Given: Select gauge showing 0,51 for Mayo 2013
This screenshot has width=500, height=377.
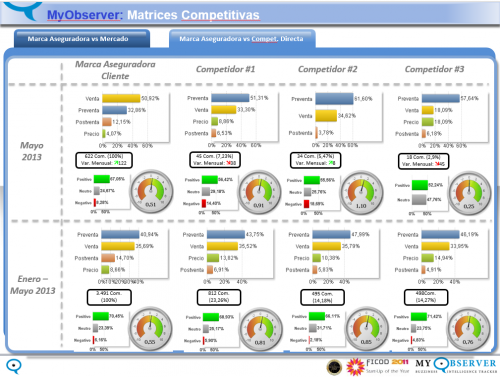Looking at the screenshot, I should (151, 191).
